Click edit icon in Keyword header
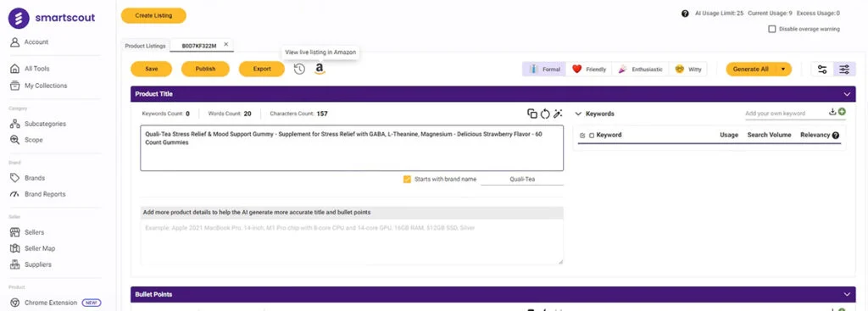This screenshot has height=311, width=868. pyautogui.click(x=582, y=135)
